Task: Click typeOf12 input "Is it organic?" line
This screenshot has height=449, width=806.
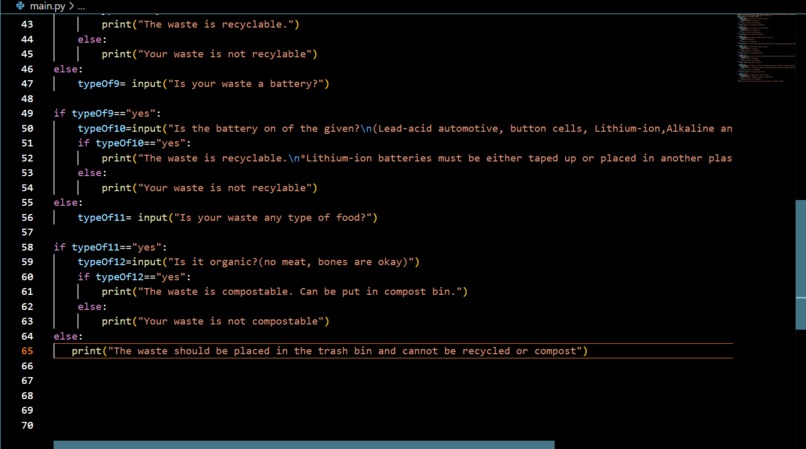Action: click(249, 262)
